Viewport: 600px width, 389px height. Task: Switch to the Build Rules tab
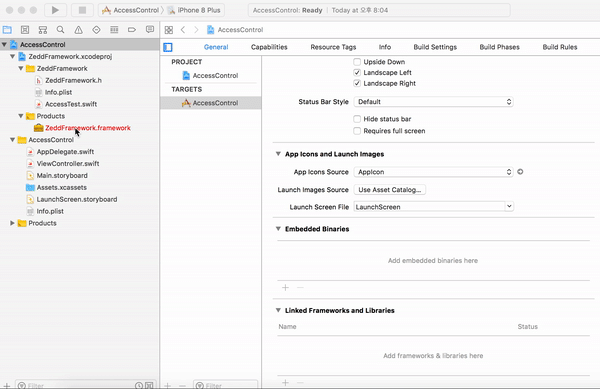point(560,47)
